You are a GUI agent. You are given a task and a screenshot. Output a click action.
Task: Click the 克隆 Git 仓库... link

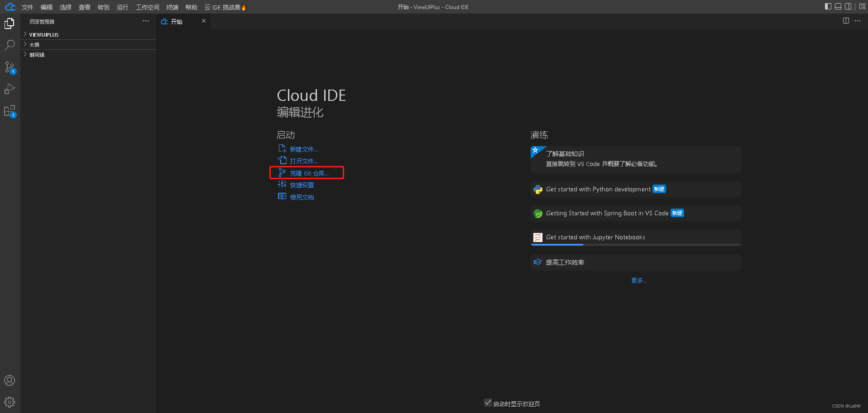(309, 173)
